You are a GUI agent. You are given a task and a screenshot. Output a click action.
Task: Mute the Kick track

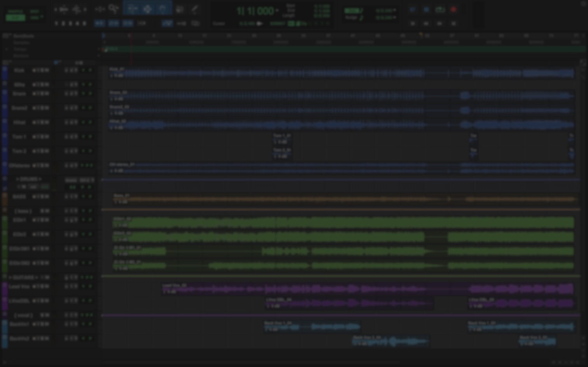tap(47, 70)
